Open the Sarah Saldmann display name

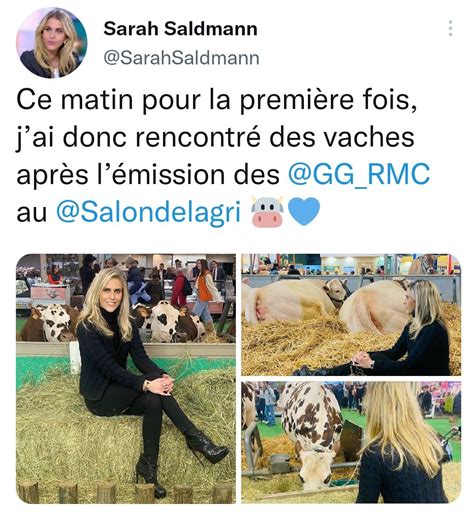pos(180,29)
